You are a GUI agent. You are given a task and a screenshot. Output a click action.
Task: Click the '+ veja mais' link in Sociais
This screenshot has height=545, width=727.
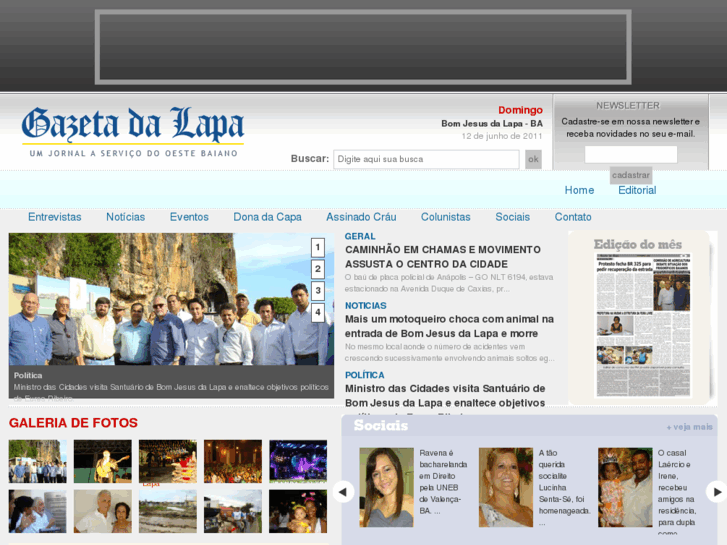coord(689,427)
